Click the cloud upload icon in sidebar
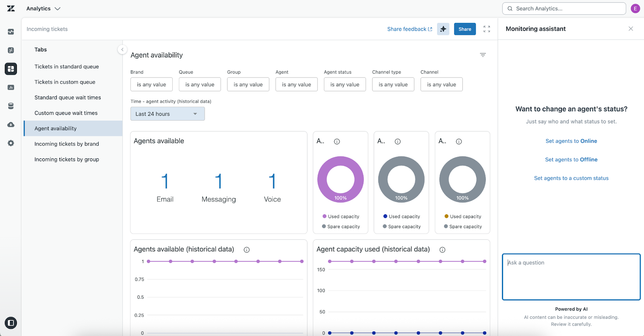 [11, 125]
